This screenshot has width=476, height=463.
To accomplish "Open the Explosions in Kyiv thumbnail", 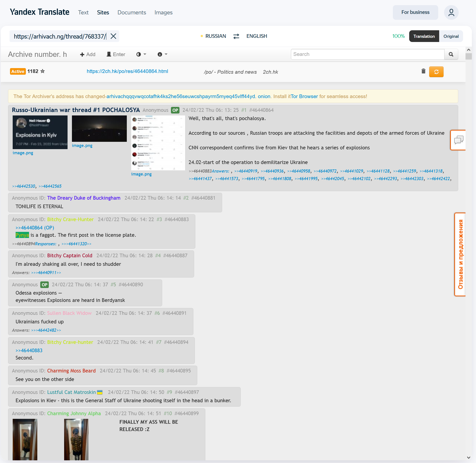I will [x=40, y=132].
